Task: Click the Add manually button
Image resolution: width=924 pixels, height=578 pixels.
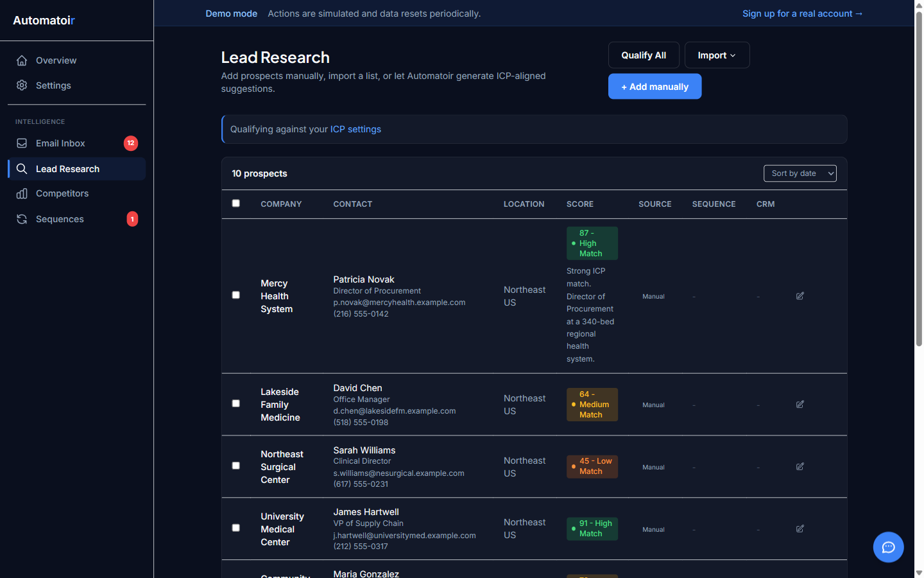Action: pyautogui.click(x=654, y=87)
